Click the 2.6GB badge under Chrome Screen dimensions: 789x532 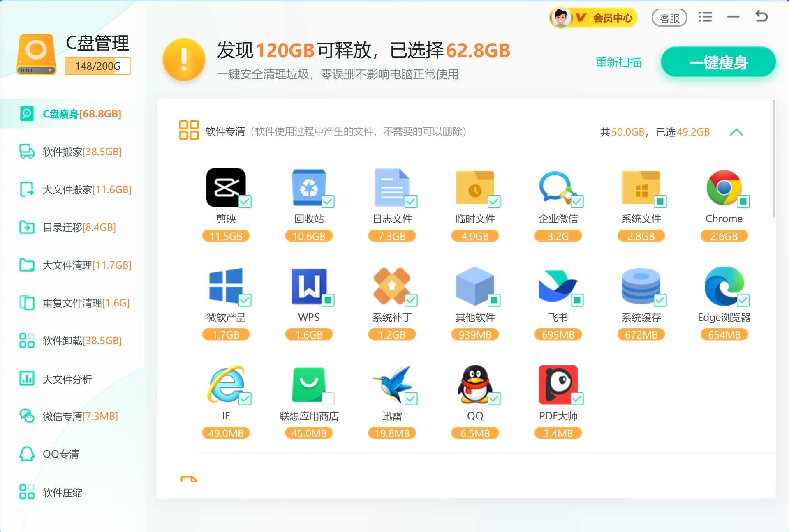pyautogui.click(x=724, y=236)
